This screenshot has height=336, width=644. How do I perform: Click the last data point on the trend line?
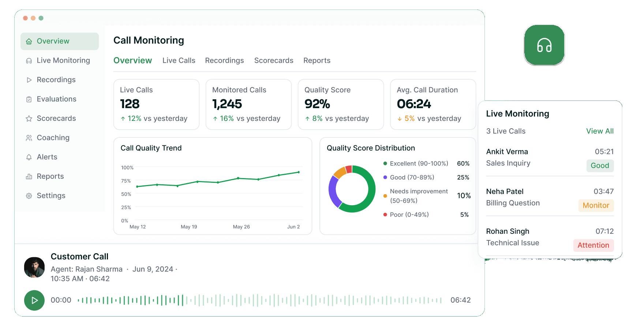299,172
